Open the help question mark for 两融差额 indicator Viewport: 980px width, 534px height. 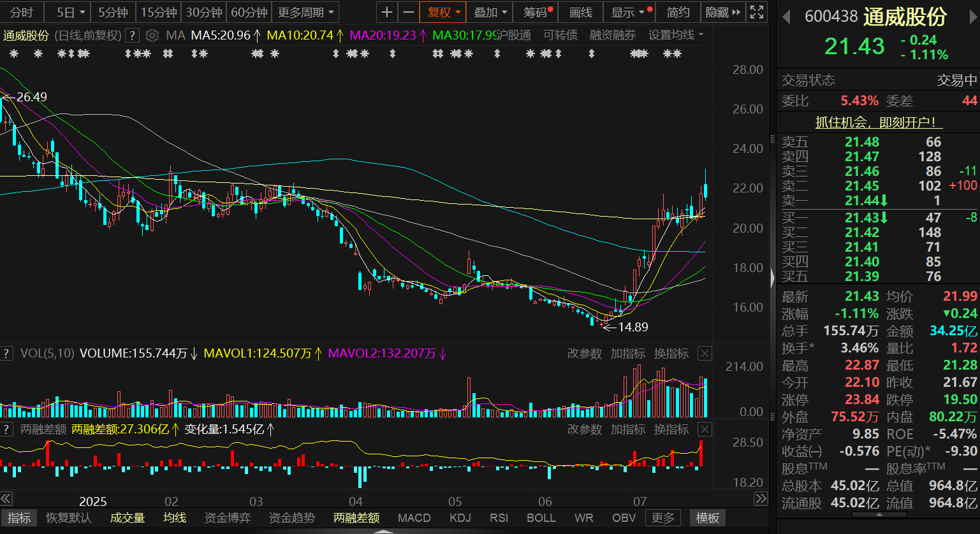(x=6, y=429)
